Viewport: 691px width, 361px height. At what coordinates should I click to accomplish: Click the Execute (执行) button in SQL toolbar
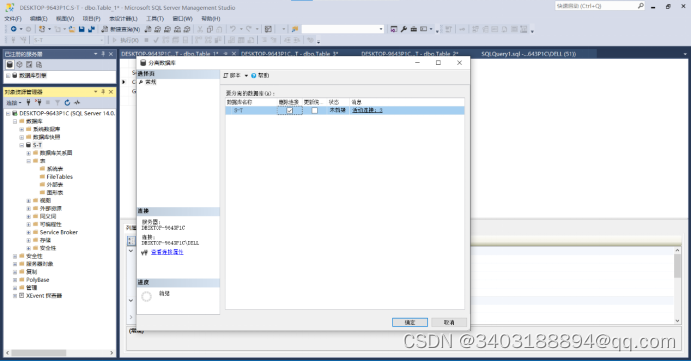[125, 40]
